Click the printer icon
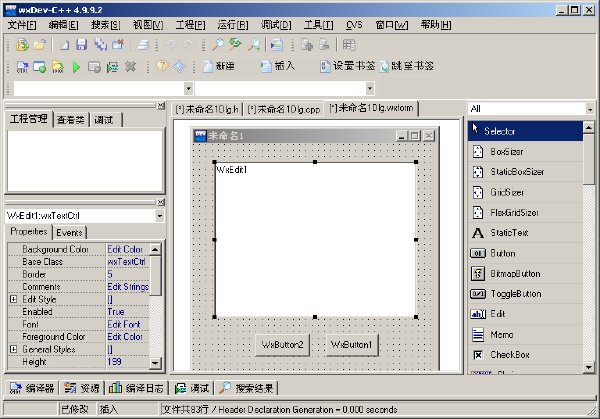This screenshot has height=419, width=600. pos(143,45)
